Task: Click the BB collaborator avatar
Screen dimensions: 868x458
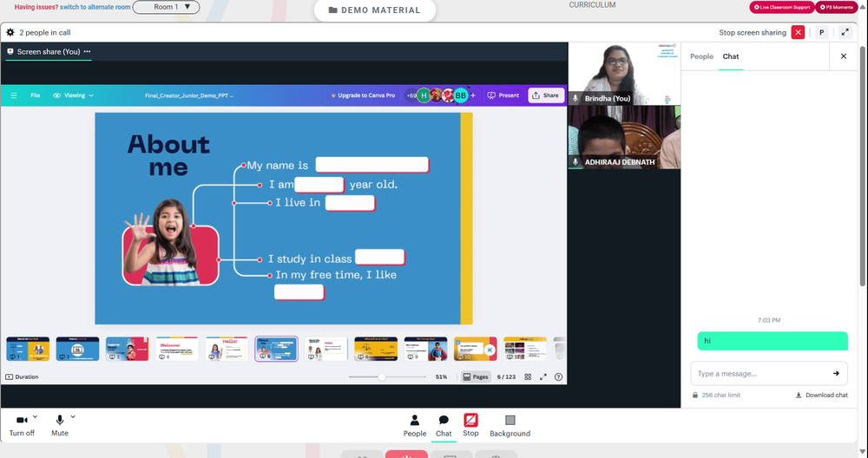Action: point(461,95)
